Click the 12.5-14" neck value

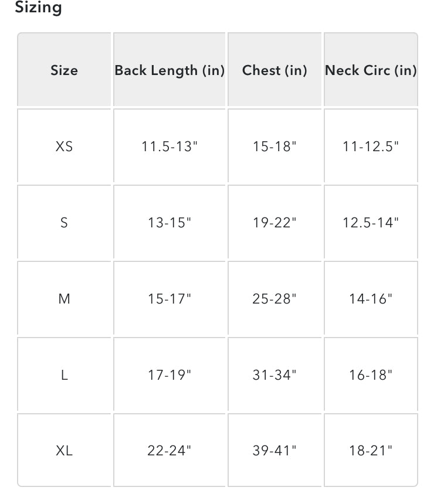(x=371, y=222)
